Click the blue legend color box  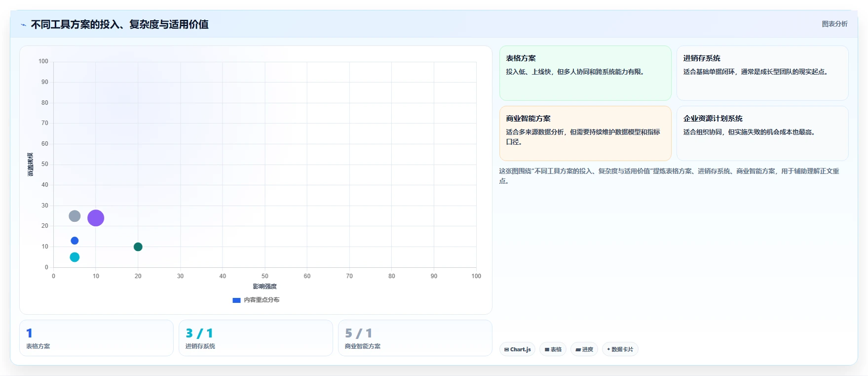click(x=236, y=300)
